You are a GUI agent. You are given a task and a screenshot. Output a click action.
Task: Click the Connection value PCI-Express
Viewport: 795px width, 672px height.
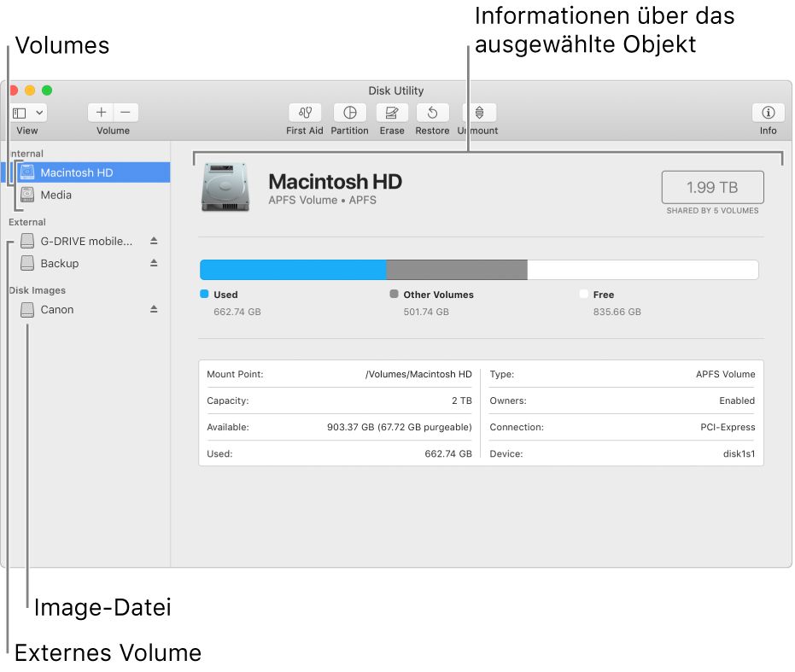pos(728,427)
